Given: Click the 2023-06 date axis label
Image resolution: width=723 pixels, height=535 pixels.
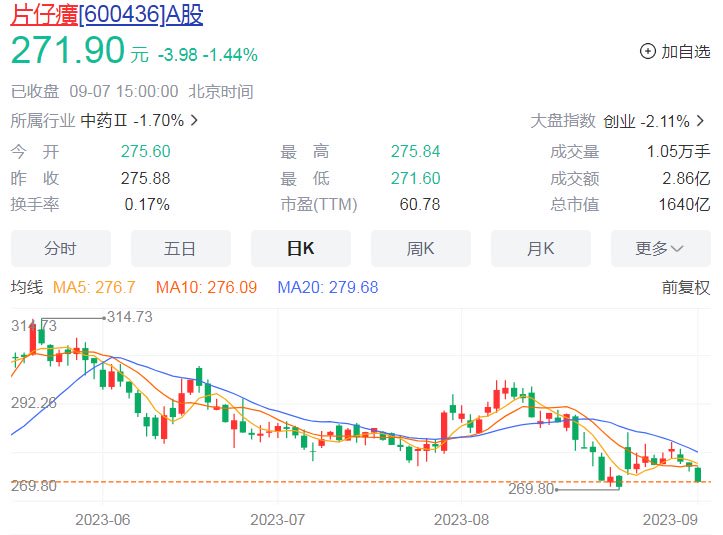Looking at the screenshot, I should tap(103, 520).
